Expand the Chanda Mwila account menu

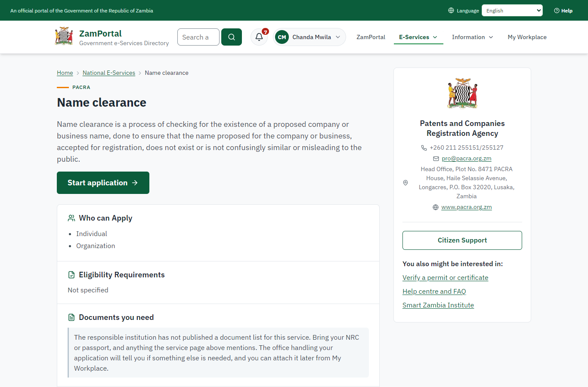(x=309, y=37)
